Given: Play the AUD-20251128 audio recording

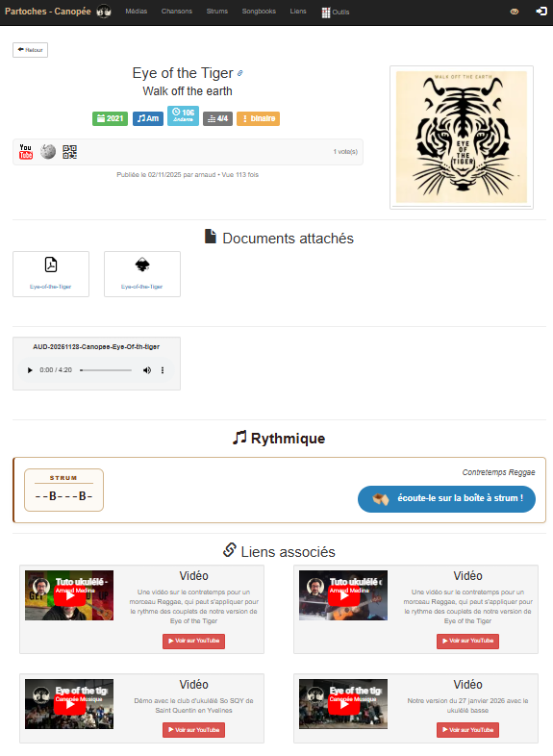Looking at the screenshot, I should 30,370.
